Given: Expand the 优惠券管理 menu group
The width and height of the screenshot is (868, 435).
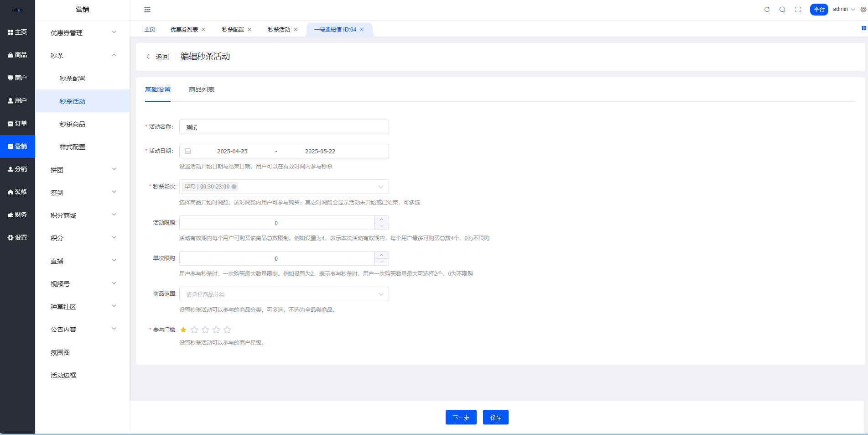Looking at the screenshot, I should click(82, 33).
